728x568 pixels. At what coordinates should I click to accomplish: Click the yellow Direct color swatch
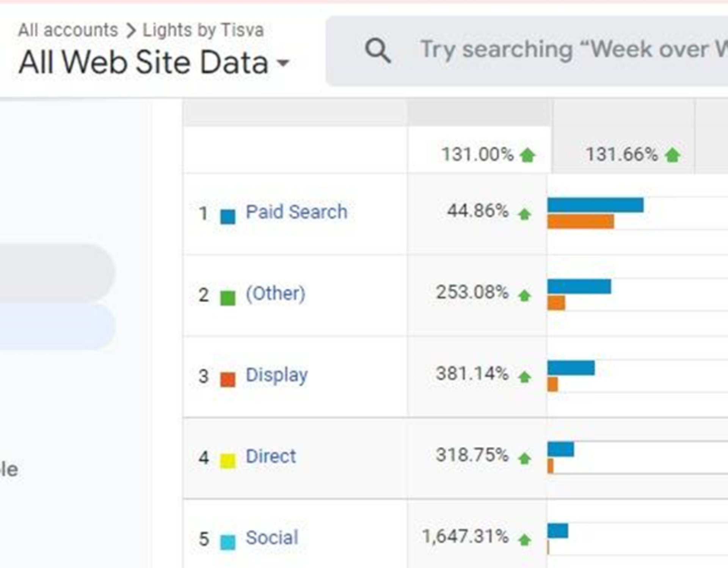click(228, 461)
